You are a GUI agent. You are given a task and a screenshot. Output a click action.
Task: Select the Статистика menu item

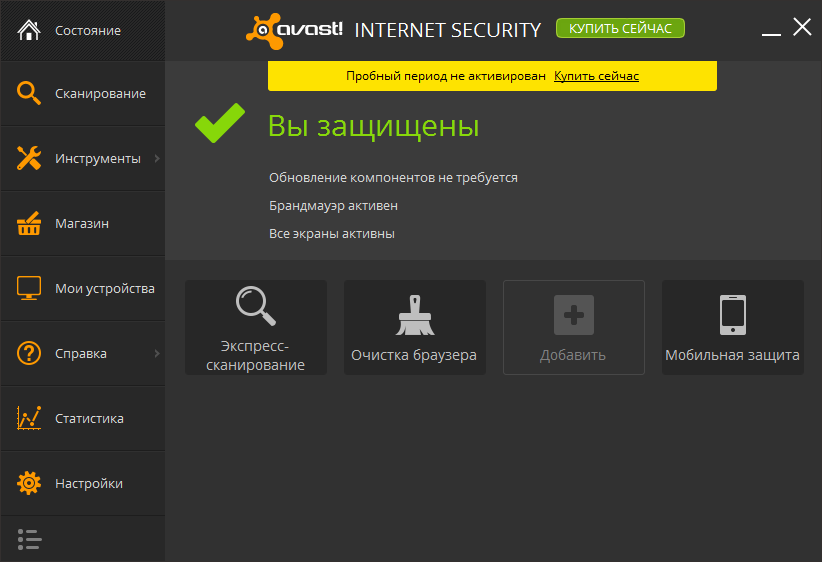click(89, 418)
